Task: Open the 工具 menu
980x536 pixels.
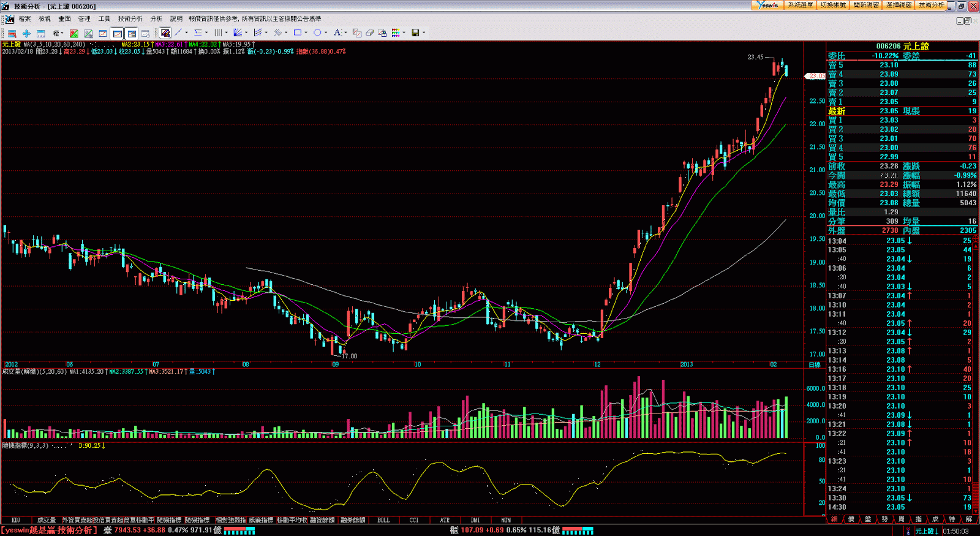Action: (104, 19)
